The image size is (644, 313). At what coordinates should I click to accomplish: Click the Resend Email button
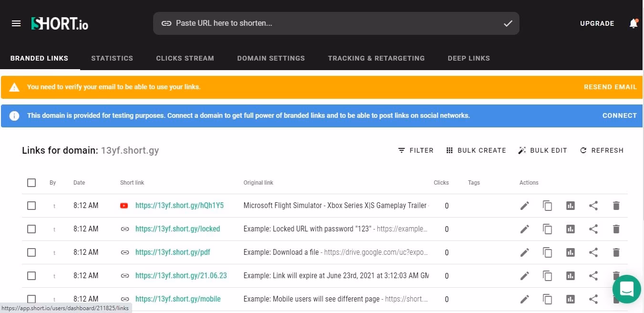(x=610, y=87)
